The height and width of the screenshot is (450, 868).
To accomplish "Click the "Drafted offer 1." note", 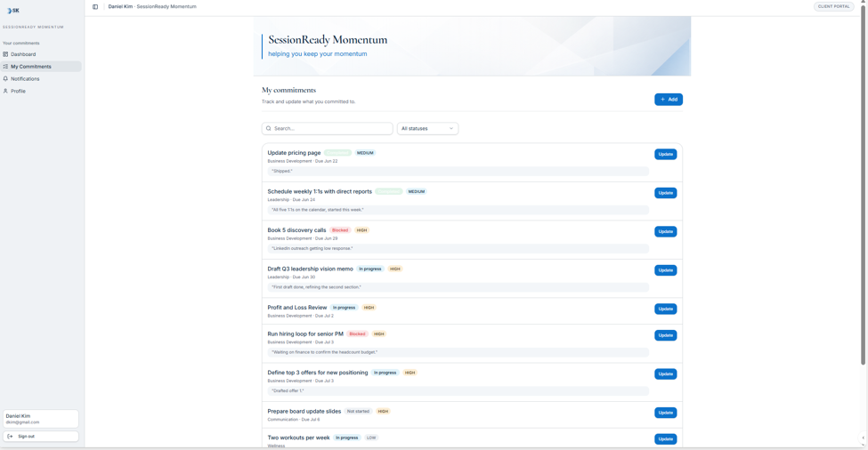I will tap(458, 390).
